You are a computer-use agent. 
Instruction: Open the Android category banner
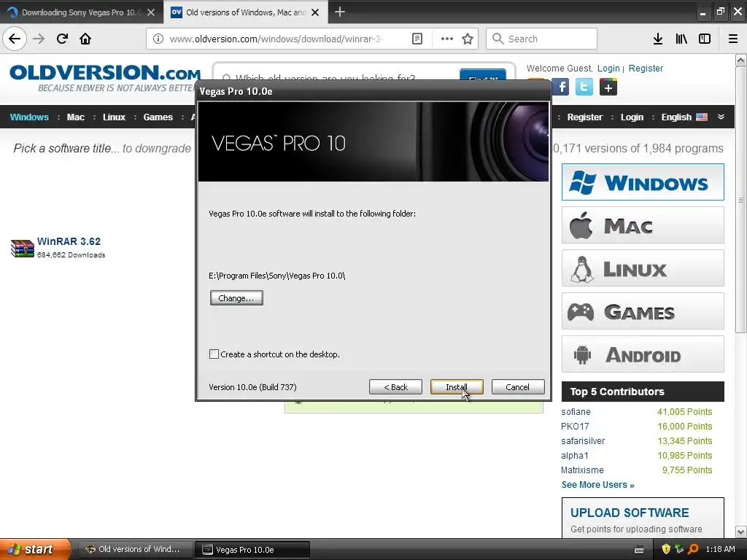(x=643, y=354)
